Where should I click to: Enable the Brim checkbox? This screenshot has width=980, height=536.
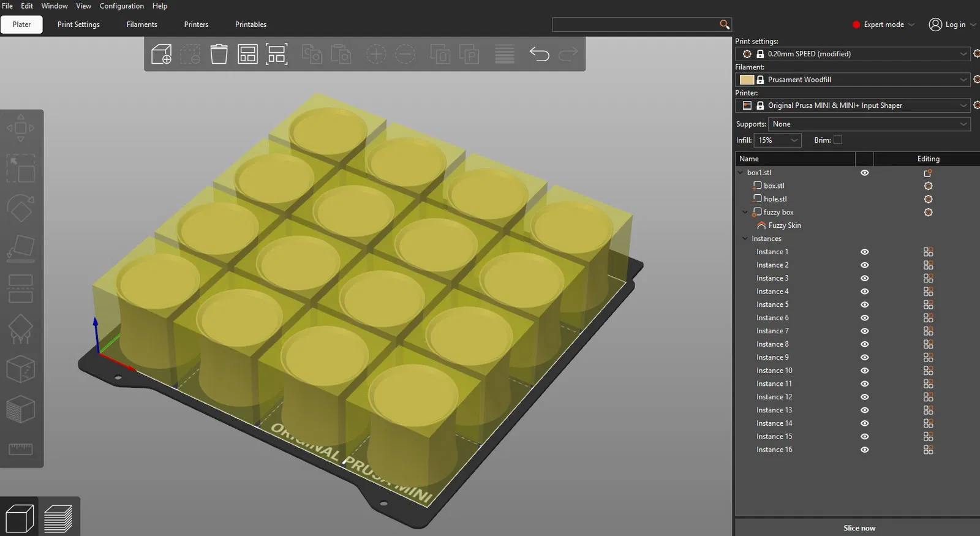(x=837, y=140)
